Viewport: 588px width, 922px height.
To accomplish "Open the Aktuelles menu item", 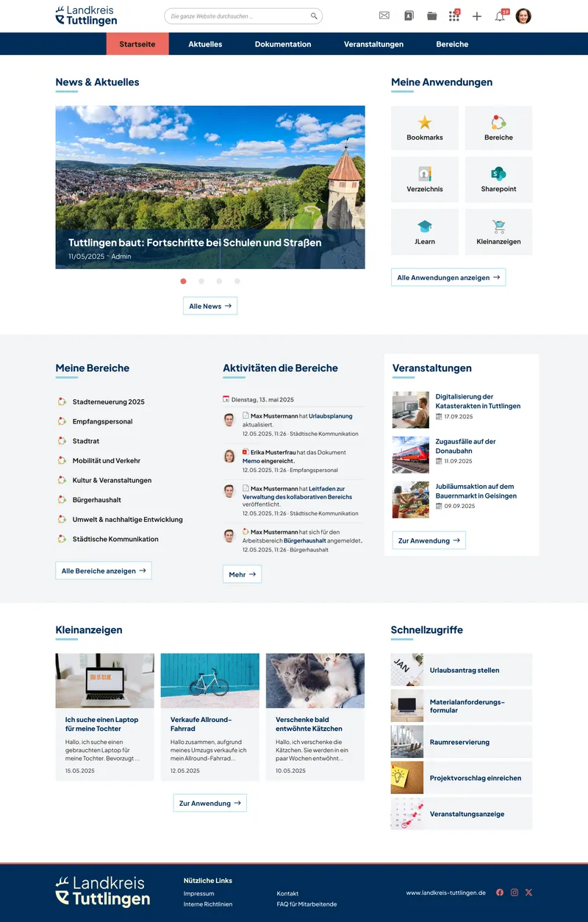I will tap(205, 44).
